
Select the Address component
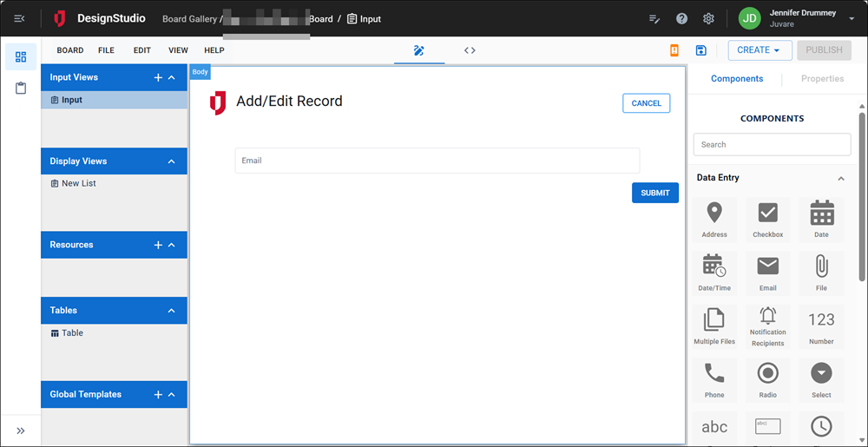[x=714, y=220]
